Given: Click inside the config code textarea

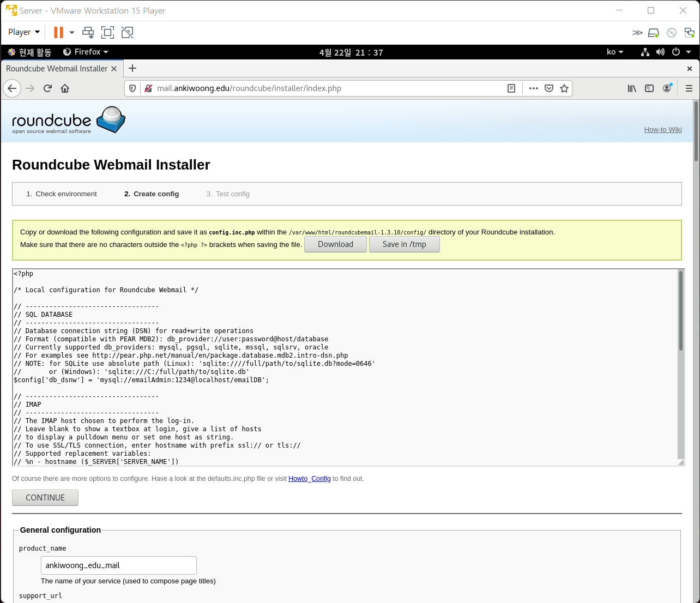Looking at the screenshot, I should 345,367.
